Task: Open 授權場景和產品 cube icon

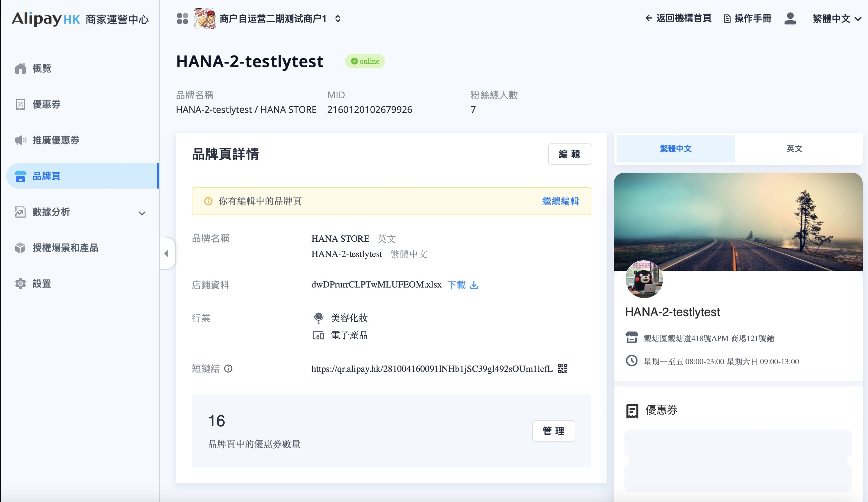Action: [x=21, y=248]
